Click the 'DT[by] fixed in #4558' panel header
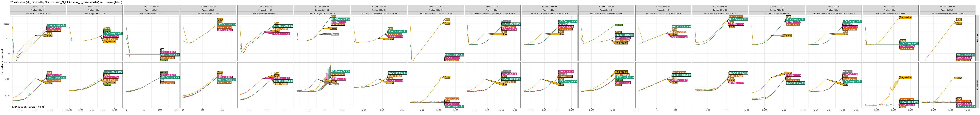This screenshot has height=115, width=980. coord(95,13)
